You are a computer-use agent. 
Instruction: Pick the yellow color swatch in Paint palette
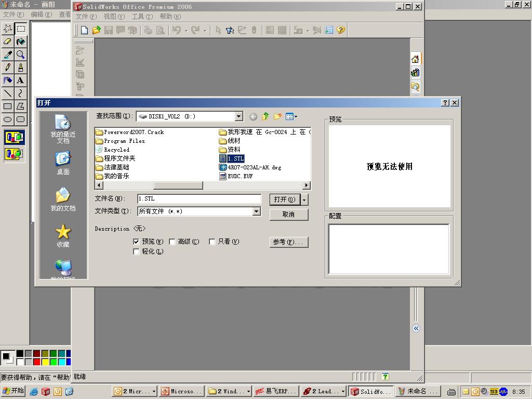pos(45,362)
